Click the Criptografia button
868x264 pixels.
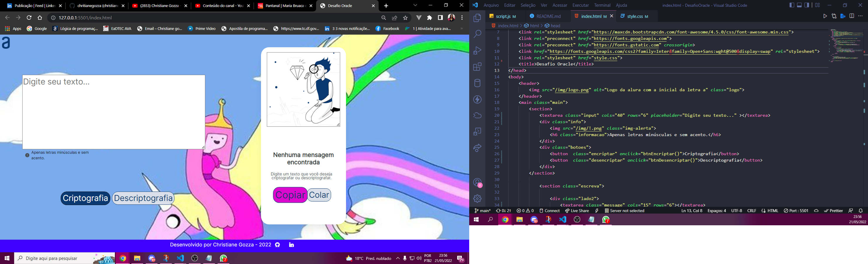click(x=85, y=198)
